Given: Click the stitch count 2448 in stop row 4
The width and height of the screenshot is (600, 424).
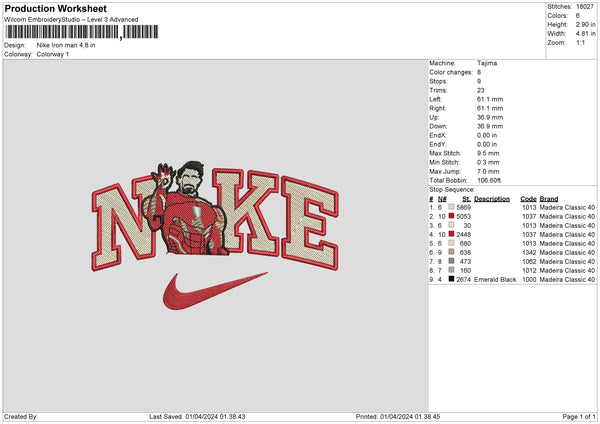Looking at the screenshot, I should click(x=464, y=234).
